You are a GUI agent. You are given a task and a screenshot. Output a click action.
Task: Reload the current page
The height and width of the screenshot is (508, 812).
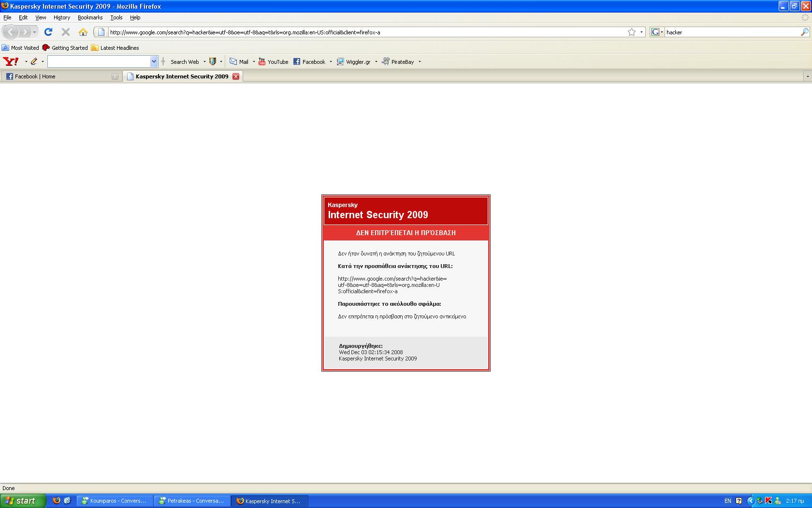tap(48, 32)
